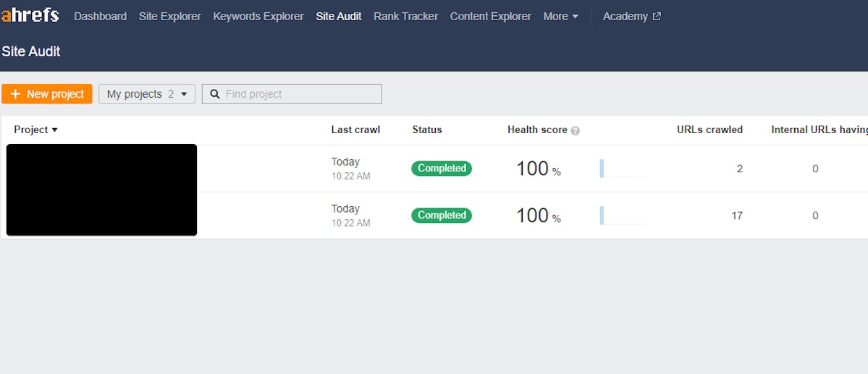Click URLs crawled value 17
Image resolution: width=868 pixels, height=374 pixels.
pos(737,216)
